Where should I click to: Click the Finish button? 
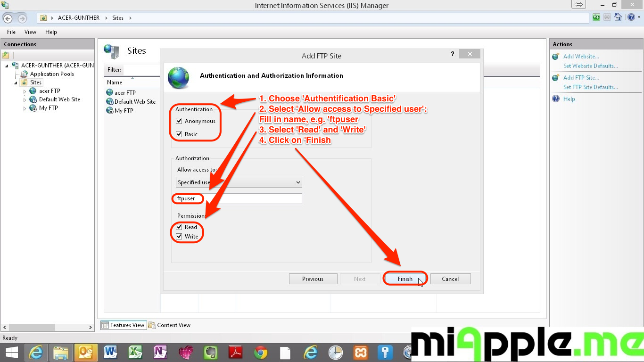(405, 279)
